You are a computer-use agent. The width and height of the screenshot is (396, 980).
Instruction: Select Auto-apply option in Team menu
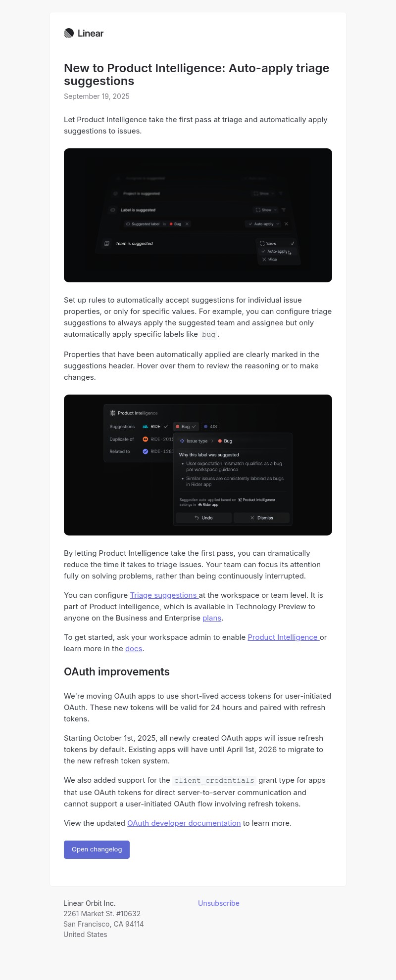pos(277,251)
